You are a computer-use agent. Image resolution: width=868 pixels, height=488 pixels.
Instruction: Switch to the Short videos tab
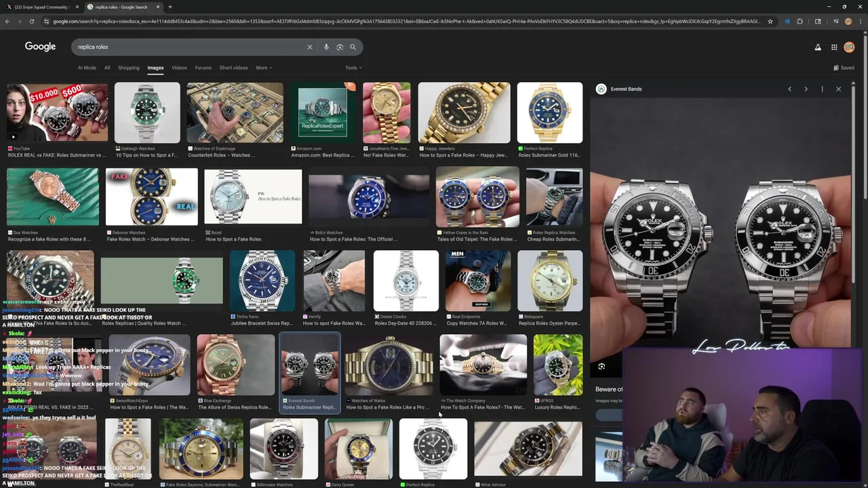pyautogui.click(x=233, y=68)
